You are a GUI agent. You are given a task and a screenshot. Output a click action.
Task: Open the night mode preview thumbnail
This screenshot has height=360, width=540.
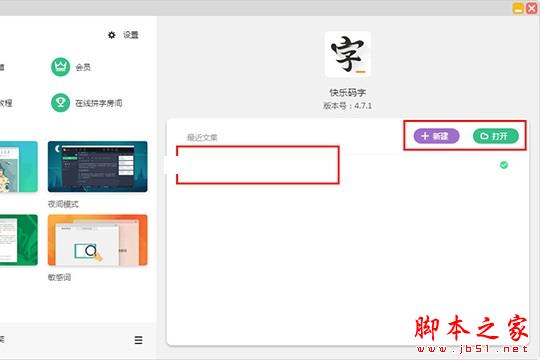click(x=97, y=166)
